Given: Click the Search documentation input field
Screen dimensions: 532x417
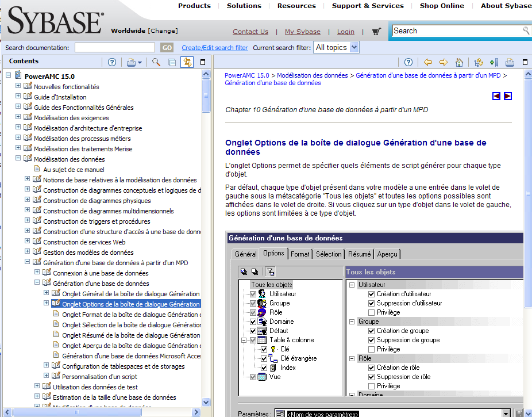Looking at the screenshot, I should pyautogui.click(x=115, y=48).
